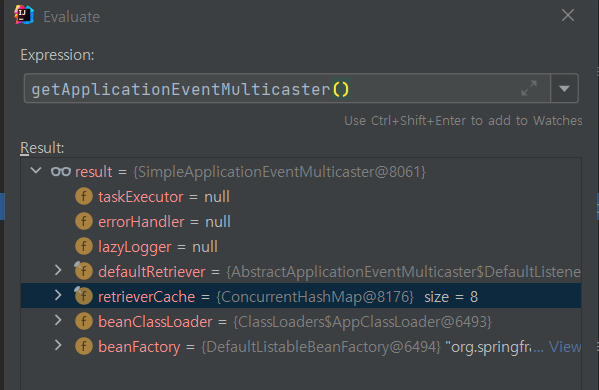The height and width of the screenshot is (390, 599).
Task: Click into the expression input field
Action: 287,89
